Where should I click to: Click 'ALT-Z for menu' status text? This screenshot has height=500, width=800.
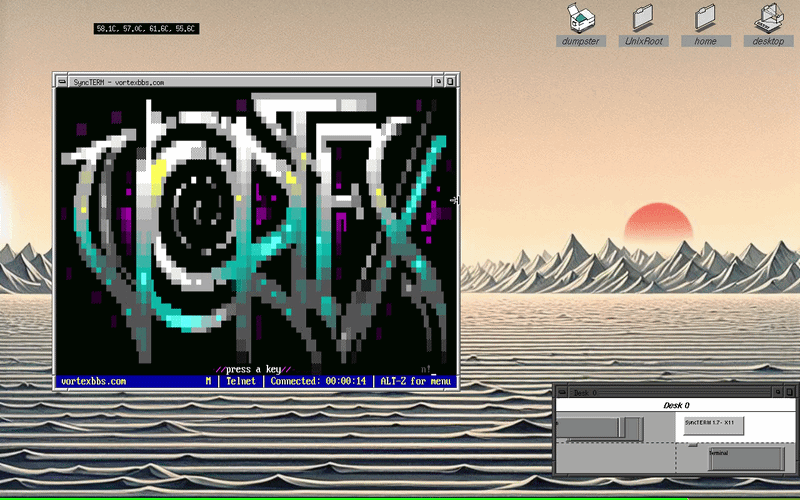(415, 381)
